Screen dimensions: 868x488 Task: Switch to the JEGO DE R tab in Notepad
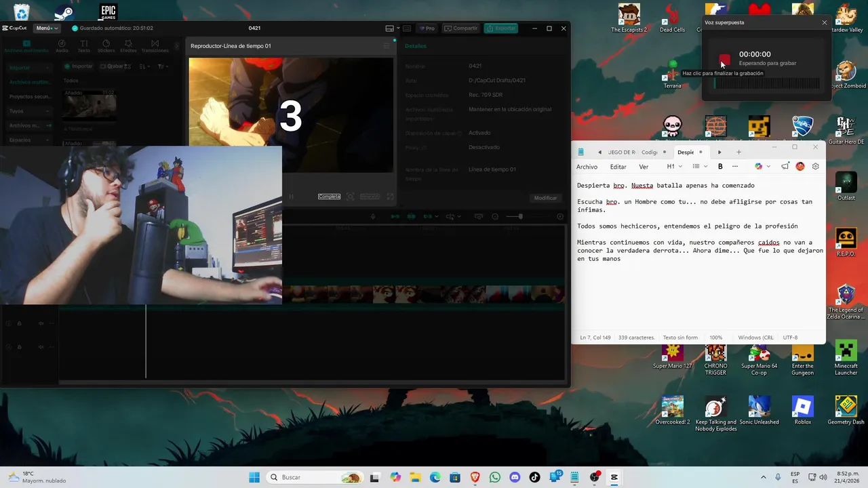621,152
